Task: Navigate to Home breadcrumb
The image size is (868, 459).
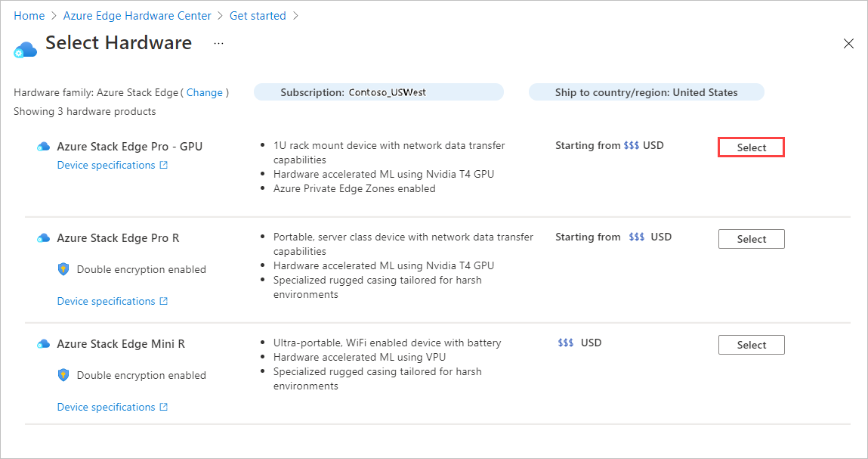Action: (29, 15)
